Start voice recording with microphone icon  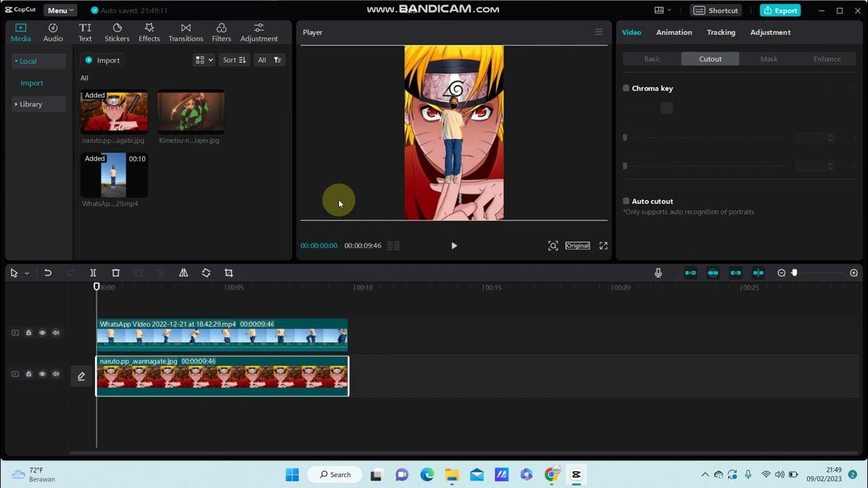point(658,273)
